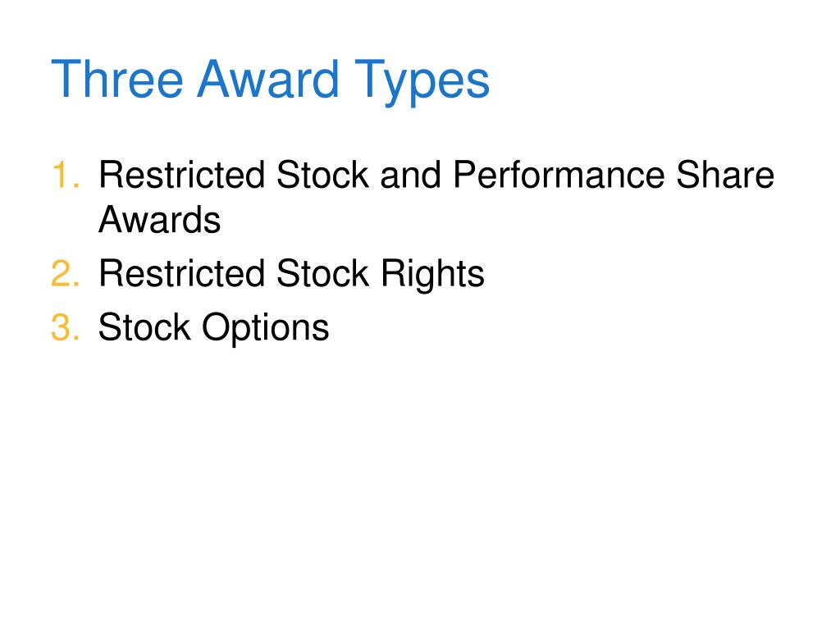Click the word "Types" in the title
Viewport: 840px width, 630px height.
pyautogui.click(x=422, y=83)
